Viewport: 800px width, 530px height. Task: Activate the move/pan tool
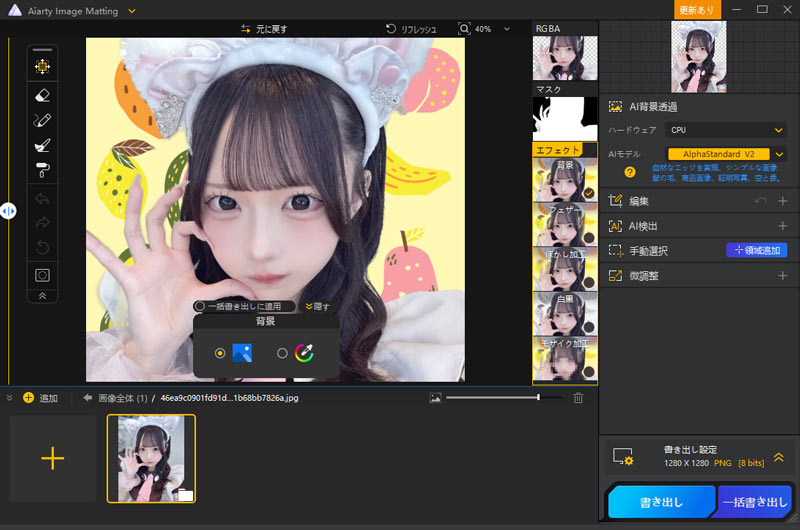[42, 66]
